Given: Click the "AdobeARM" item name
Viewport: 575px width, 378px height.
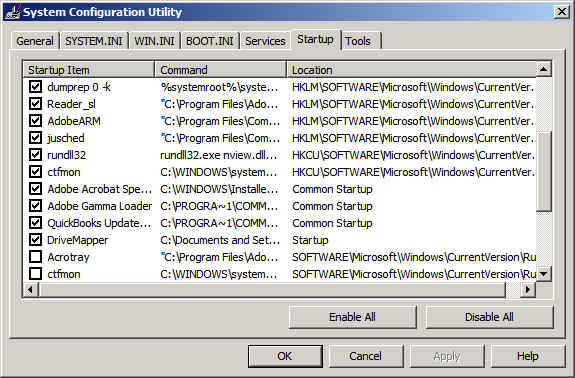Looking at the screenshot, I should 74,121.
